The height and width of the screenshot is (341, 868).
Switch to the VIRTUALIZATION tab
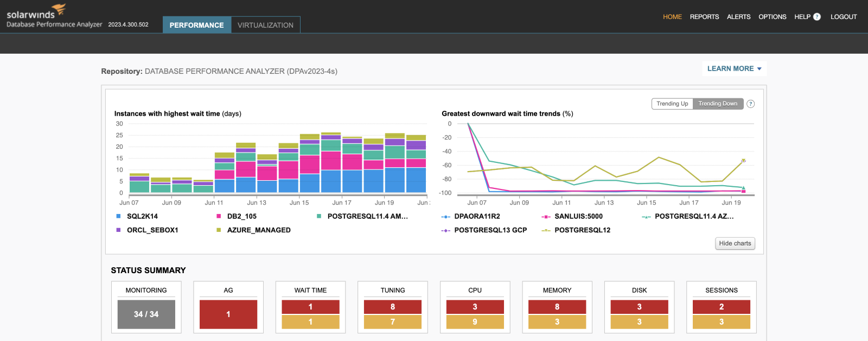point(265,25)
